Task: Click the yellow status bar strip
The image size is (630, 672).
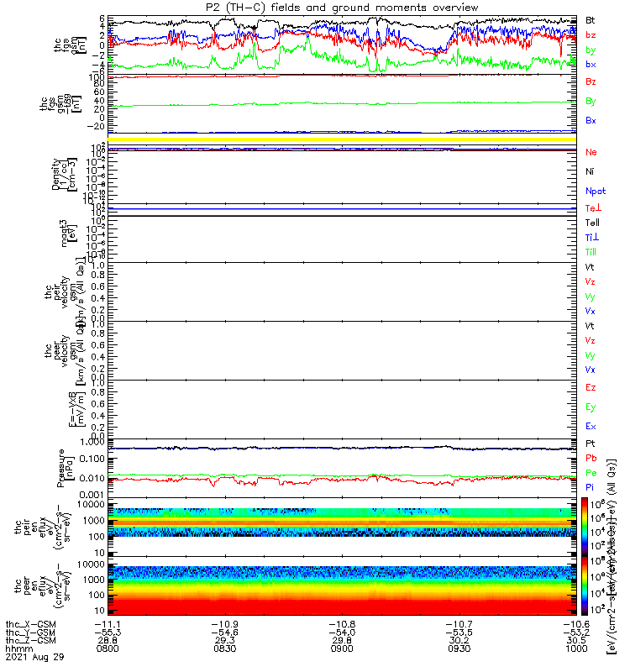Action: coord(342,139)
